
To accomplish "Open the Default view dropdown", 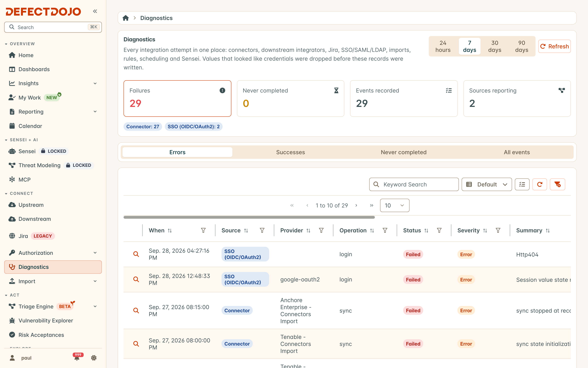I will pos(487,184).
